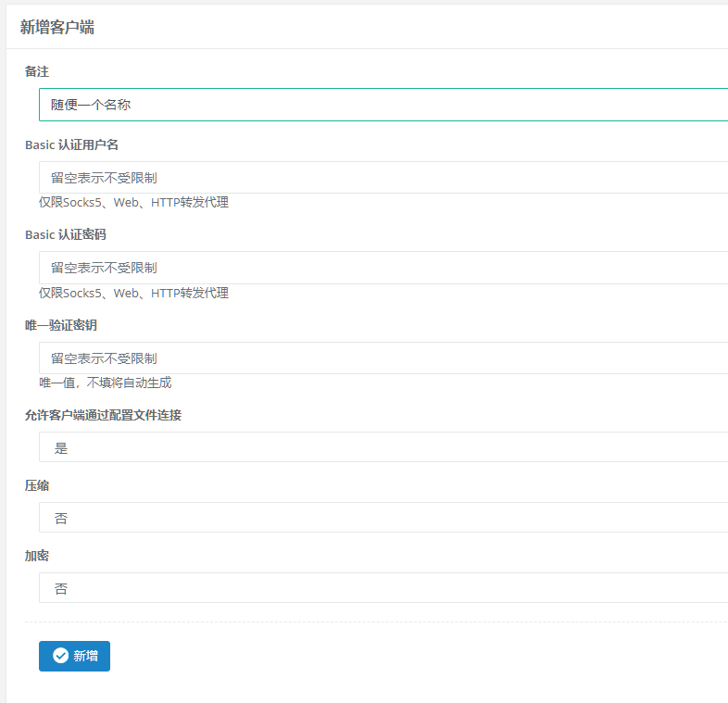The image size is (728, 703).
Task: Click the 唯一验证密钥 label
Action: point(61,325)
